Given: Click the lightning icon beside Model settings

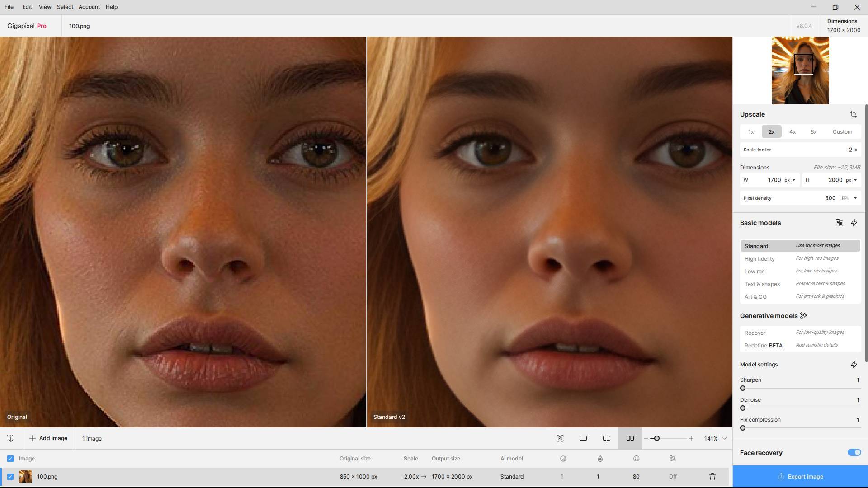Looking at the screenshot, I should pos(854,365).
